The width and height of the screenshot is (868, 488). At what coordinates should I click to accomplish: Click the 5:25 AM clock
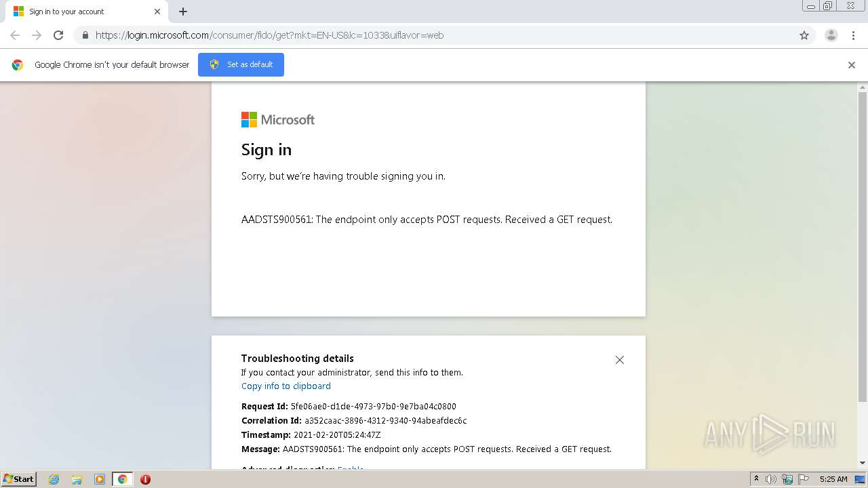coord(833,479)
